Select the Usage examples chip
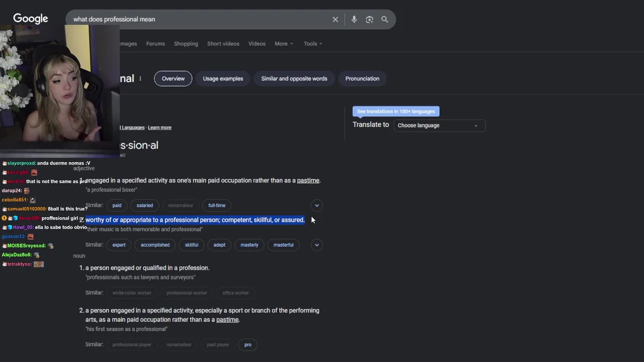This screenshot has width=644, height=362. pyautogui.click(x=223, y=78)
